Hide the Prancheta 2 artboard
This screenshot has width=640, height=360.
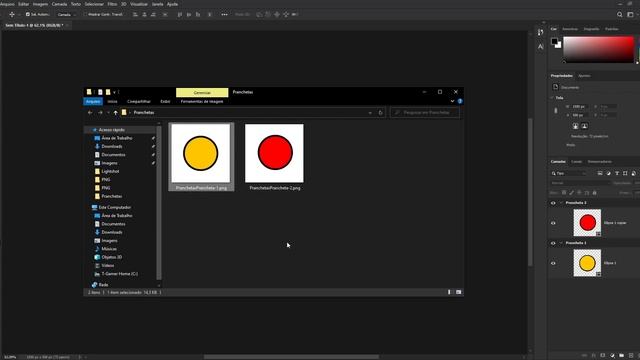point(553,203)
